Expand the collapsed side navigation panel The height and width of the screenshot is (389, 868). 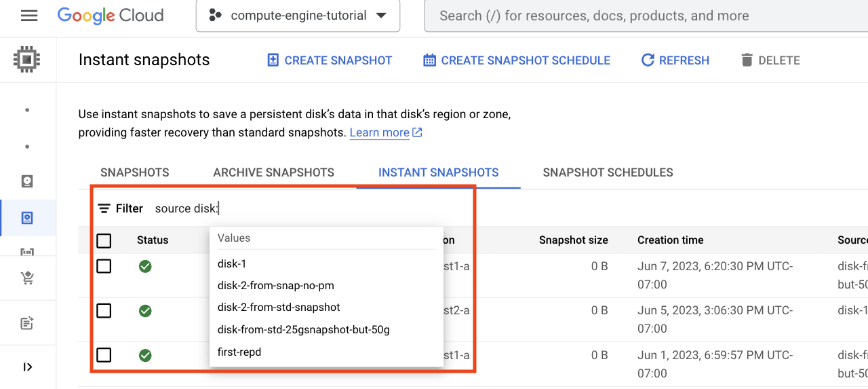27,367
